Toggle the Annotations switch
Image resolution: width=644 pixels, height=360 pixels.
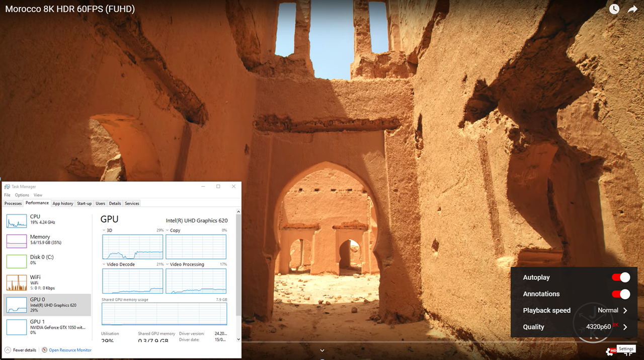click(621, 294)
